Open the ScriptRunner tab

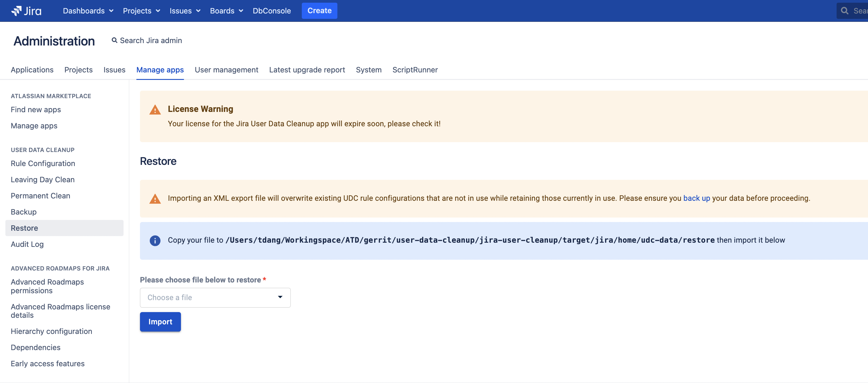415,70
